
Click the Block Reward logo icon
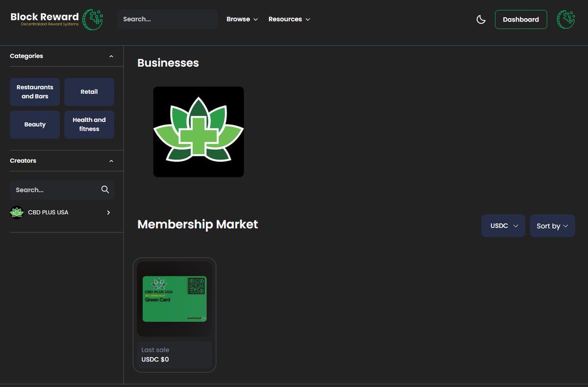click(93, 19)
